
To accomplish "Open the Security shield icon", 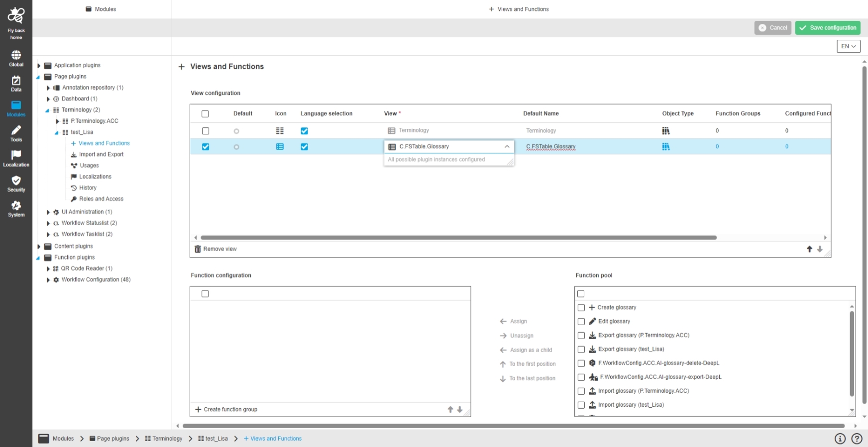I will [16, 183].
